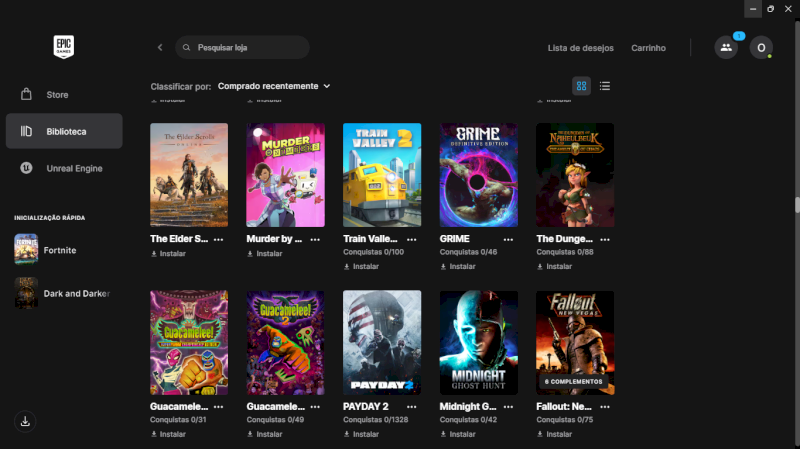Open the user profile avatar

coord(761,47)
